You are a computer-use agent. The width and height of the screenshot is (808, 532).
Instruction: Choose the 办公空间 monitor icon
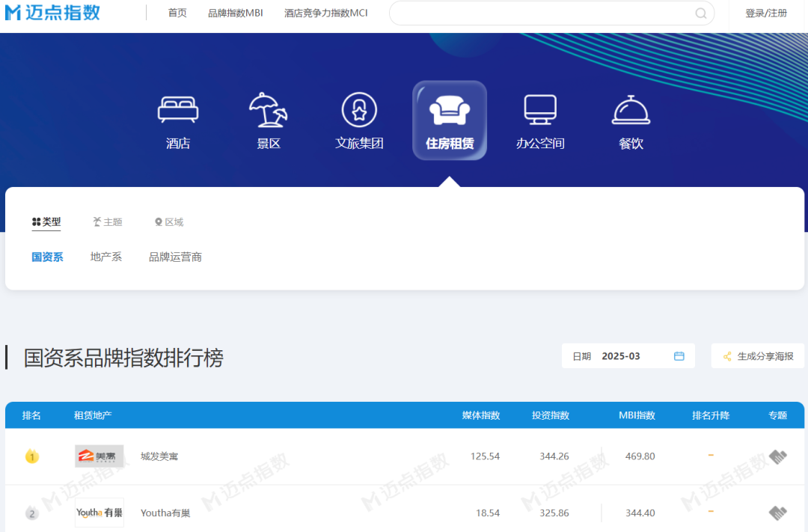pos(540,111)
